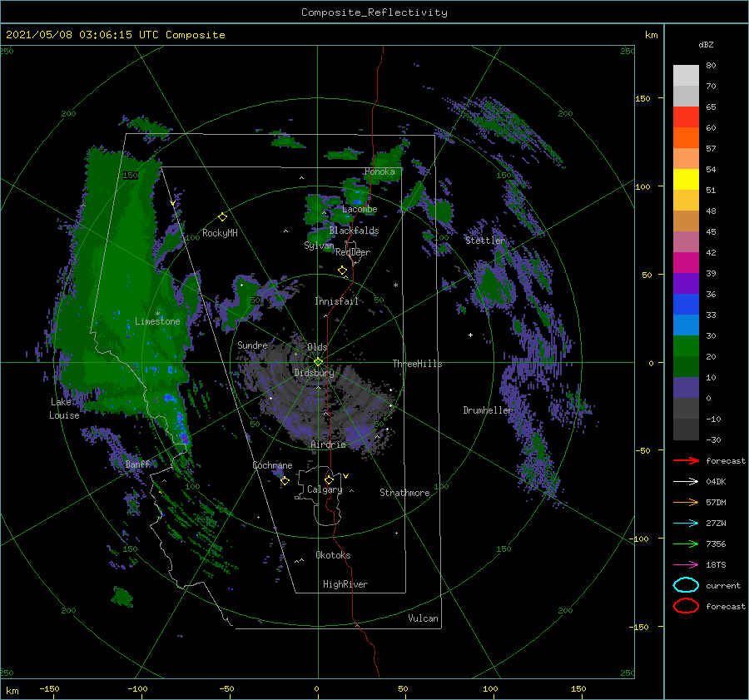Screen dimensions: 749x700
Task: Select the 65 dBZ red swatch
Action: click(686, 117)
